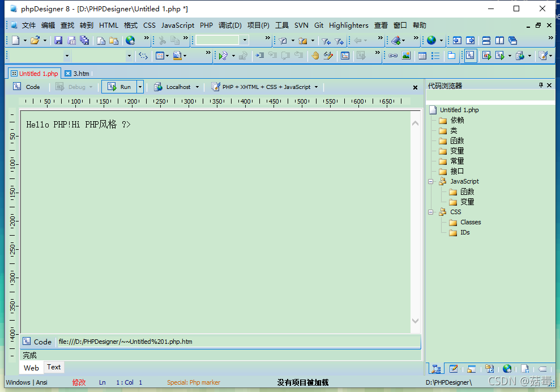
Task: Select Untitled 1.php root in code browser
Action: [454, 110]
